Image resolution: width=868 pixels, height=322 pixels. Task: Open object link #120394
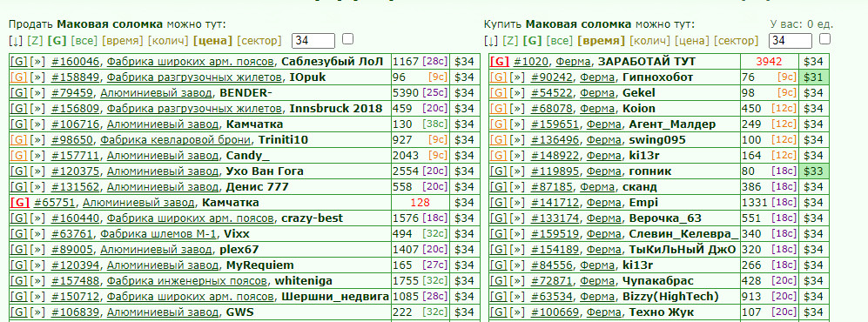[x=75, y=265]
